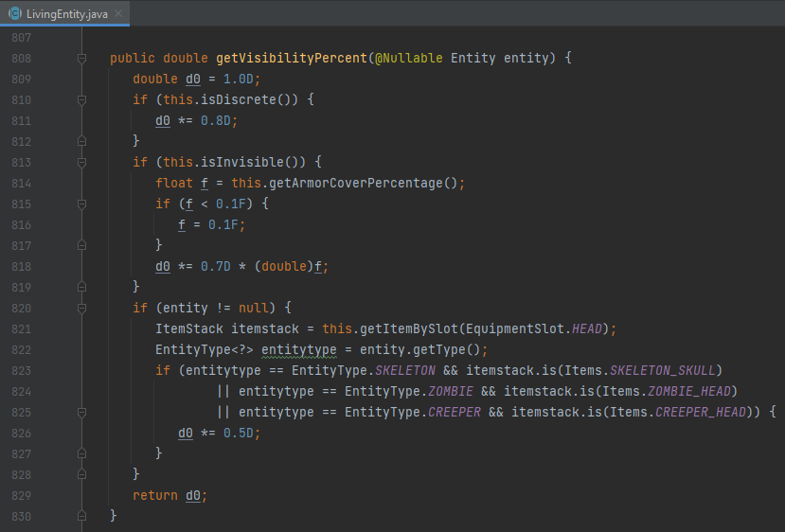Click the @Nullable annotation in the method signature
Viewport: 785px width, 532px height.
410,58
